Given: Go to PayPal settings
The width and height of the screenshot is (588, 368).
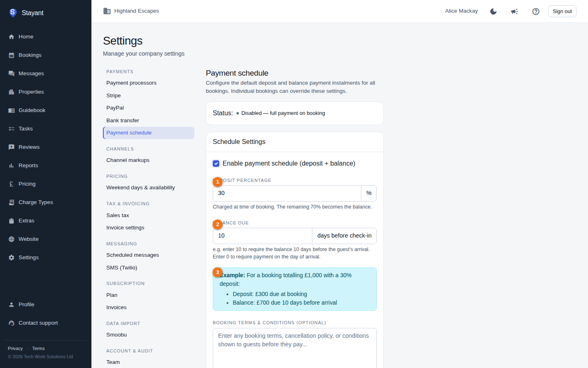Looking at the screenshot, I should pos(149,108).
